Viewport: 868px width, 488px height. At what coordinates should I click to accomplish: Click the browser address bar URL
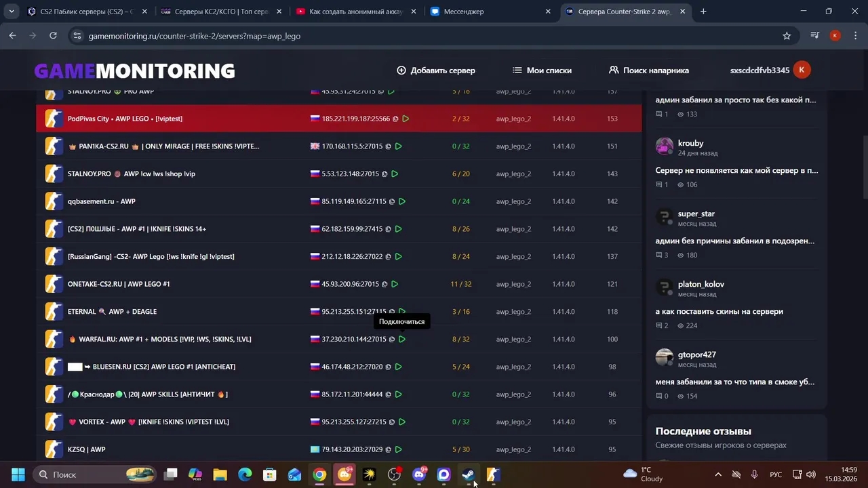pos(195,36)
